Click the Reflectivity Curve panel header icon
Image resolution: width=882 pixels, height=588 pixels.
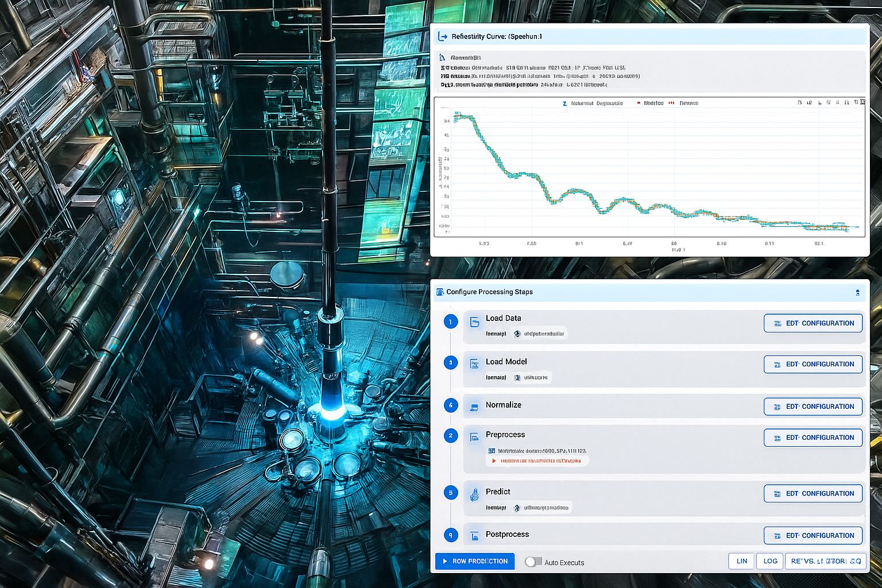coord(442,37)
